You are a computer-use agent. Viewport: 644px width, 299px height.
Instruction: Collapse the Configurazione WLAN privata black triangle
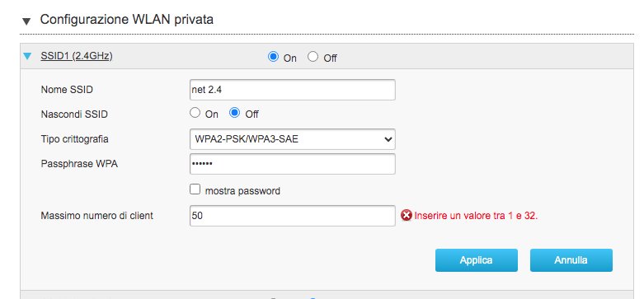tap(26, 21)
